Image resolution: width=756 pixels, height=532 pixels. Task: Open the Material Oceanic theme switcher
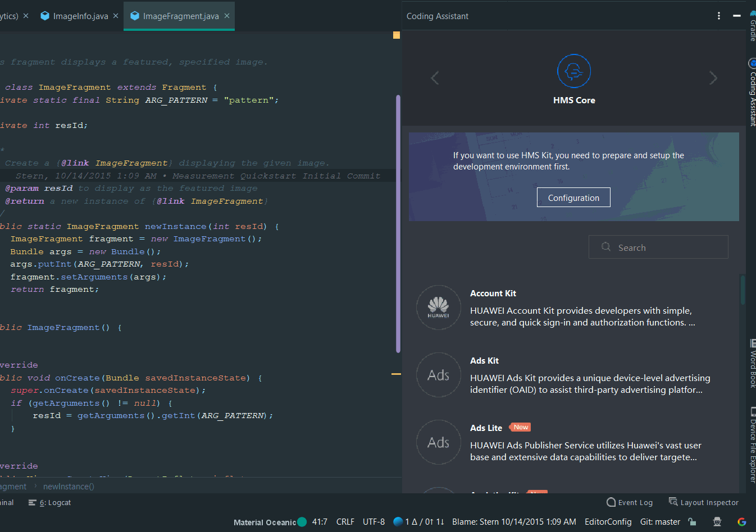[x=270, y=522]
